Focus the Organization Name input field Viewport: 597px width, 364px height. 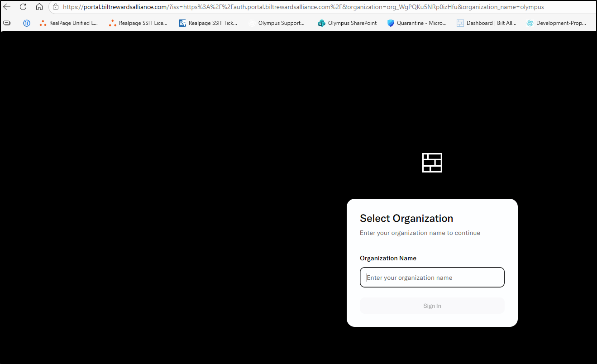[432, 277]
